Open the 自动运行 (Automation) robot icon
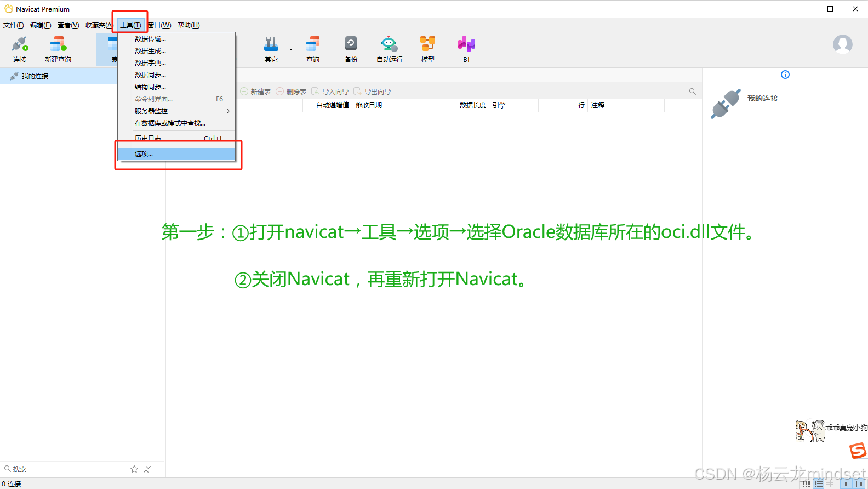 [389, 49]
